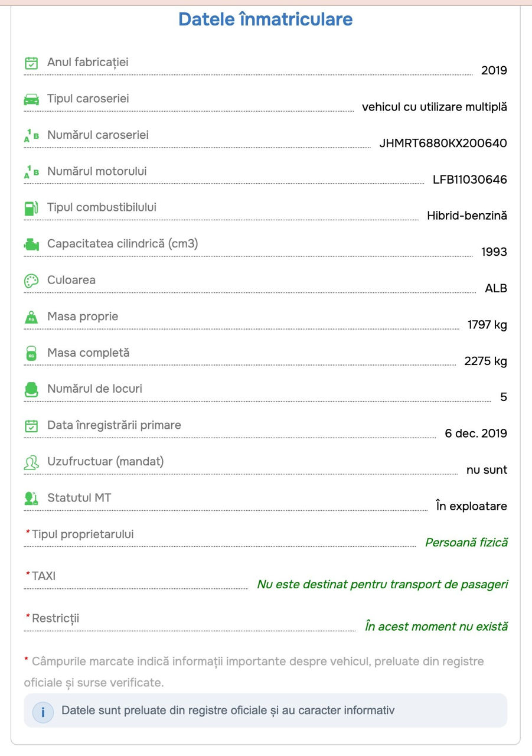Viewport: 532px width, 756px height.
Task: Click the În acest moment nu există restriction text
Action: pos(436,627)
